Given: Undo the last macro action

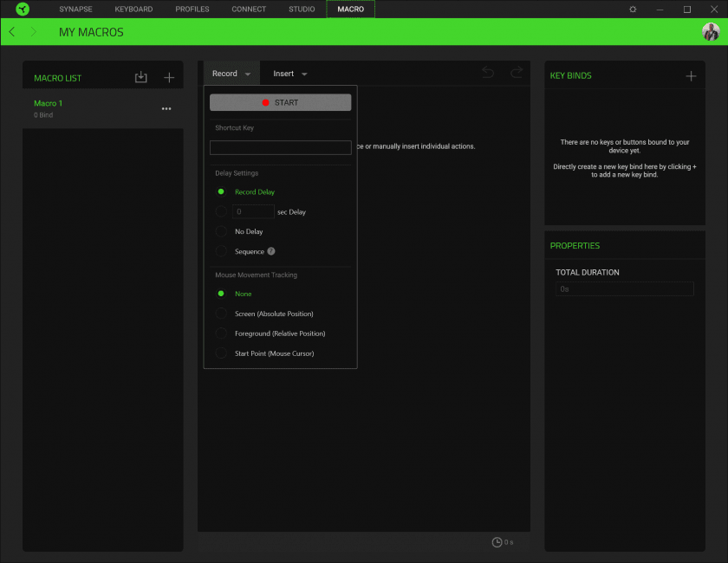Looking at the screenshot, I should (x=487, y=73).
